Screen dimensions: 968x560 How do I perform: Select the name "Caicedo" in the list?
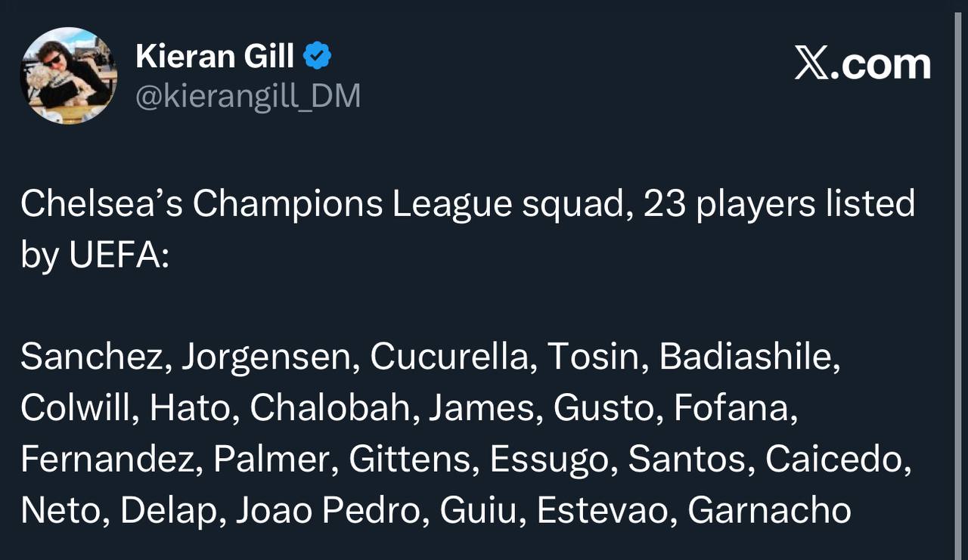tap(836, 460)
